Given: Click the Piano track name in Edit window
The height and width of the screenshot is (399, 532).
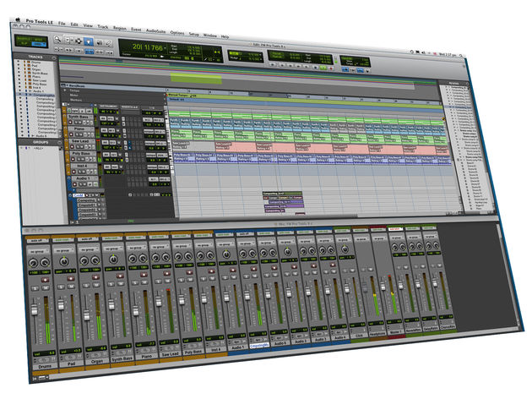Looking at the screenshot, I should click(x=81, y=129).
